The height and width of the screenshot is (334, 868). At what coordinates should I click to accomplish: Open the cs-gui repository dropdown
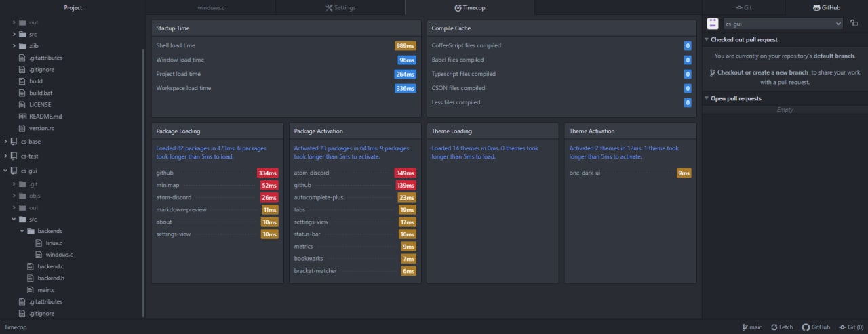[x=783, y=24]
